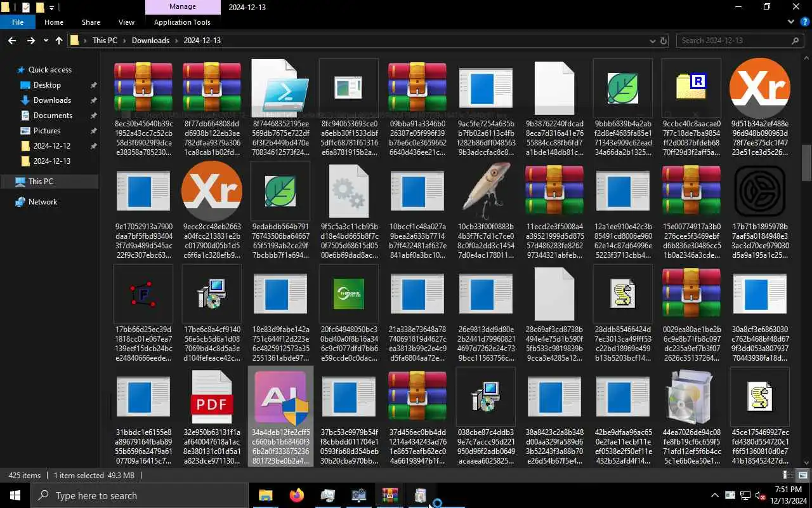Click taskbar Type here to search box

pyautogui.click(x=140, y=495)
